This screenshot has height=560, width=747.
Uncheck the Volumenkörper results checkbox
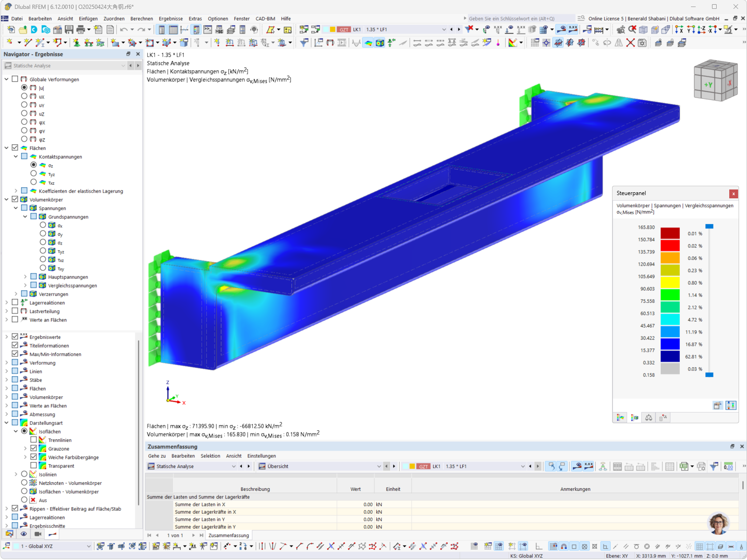(x=15, y=199)
